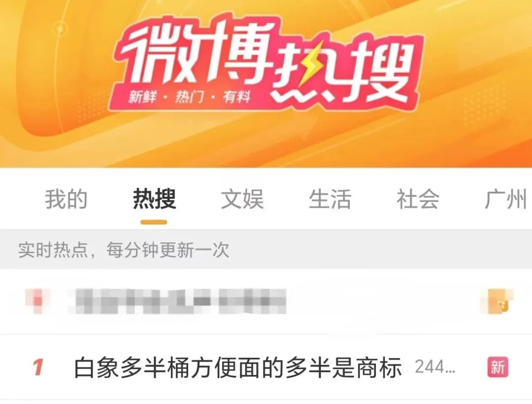Click the 244… heat count

[x=435, y=367]
